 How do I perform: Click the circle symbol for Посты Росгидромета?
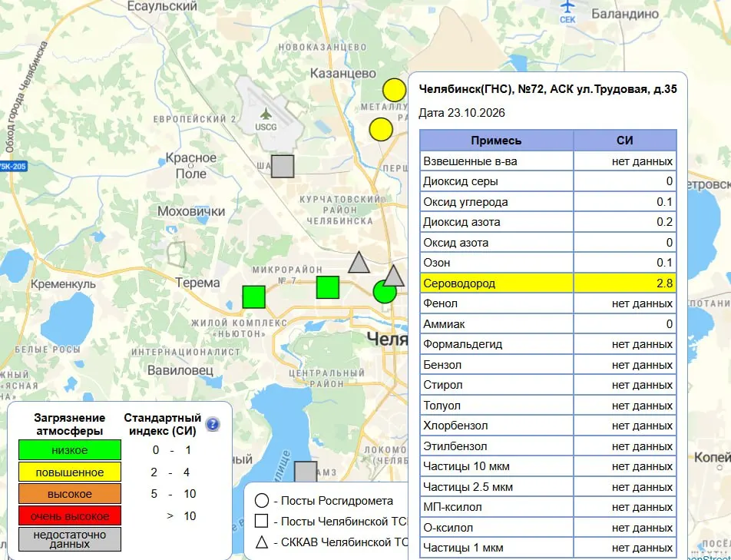pos(262,501)
